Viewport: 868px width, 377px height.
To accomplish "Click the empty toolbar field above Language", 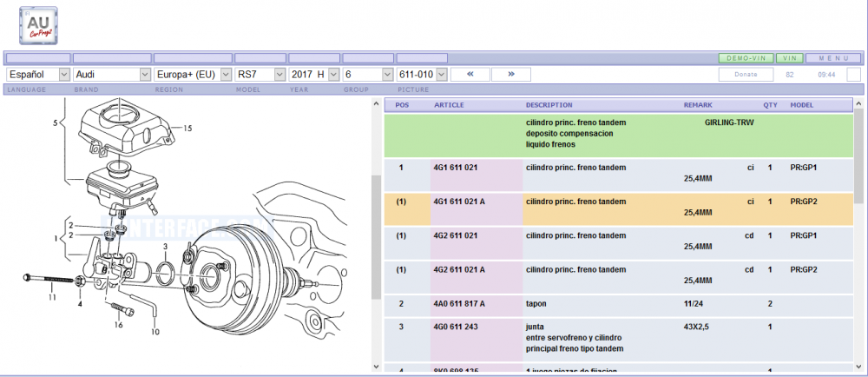I will 38,58.
